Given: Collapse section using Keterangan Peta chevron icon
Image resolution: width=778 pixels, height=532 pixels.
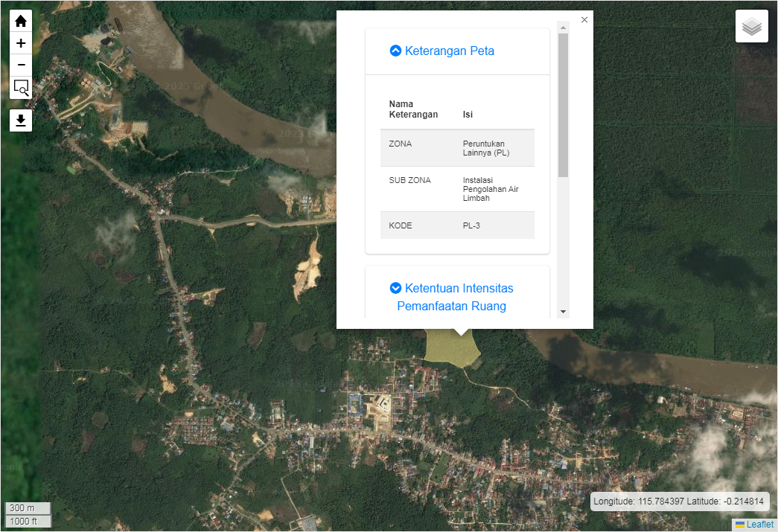Looking at the screenshot, I should click(x=395, y=51).
